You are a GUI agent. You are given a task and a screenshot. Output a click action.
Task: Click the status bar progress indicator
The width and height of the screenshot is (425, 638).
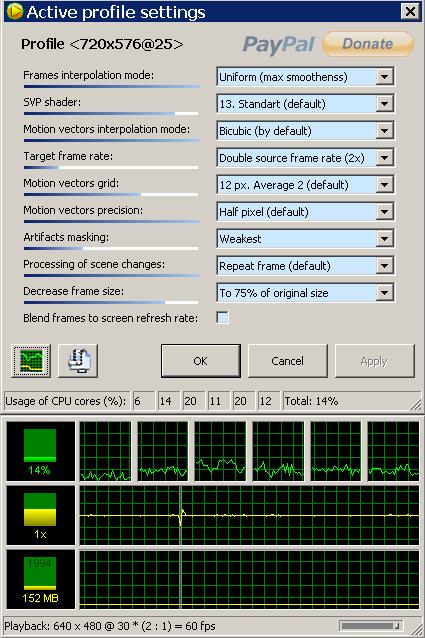click(370, 626)
